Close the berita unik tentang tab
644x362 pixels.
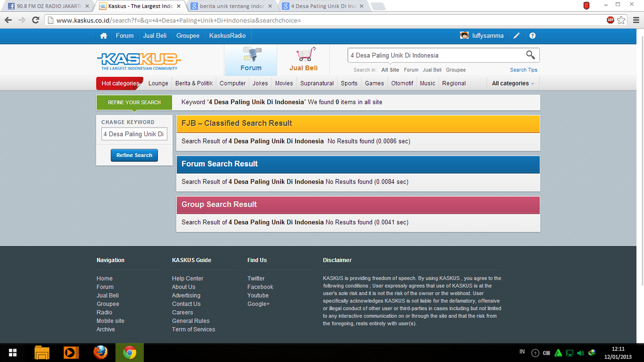(270, 7)
